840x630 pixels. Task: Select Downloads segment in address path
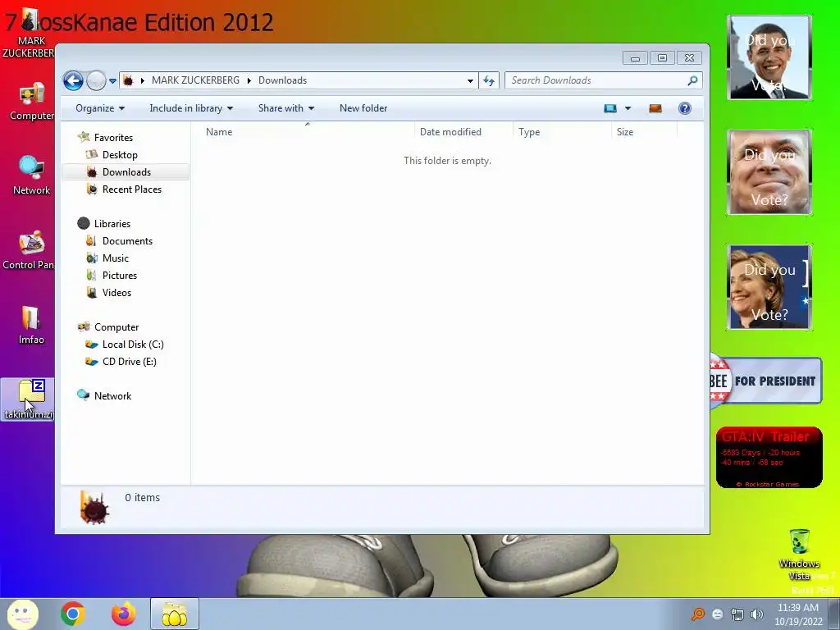pyautogui.click(x=282, y=80)
